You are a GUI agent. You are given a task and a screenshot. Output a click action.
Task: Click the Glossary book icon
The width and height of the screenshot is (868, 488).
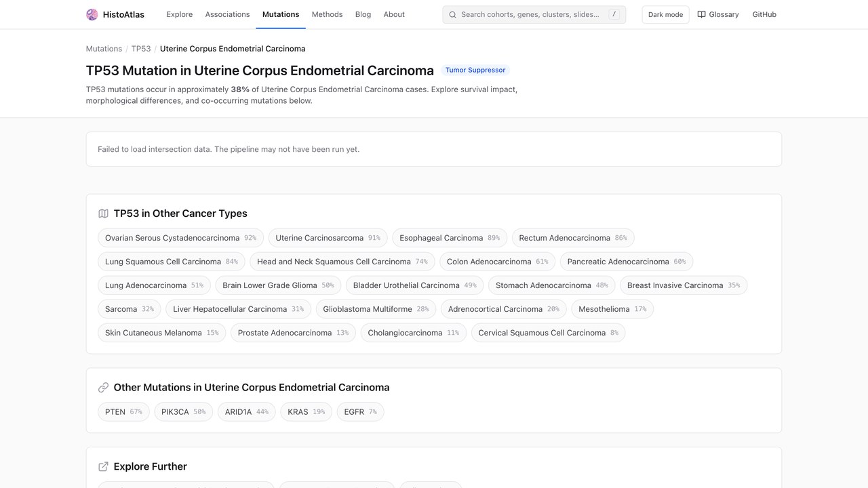701,14
